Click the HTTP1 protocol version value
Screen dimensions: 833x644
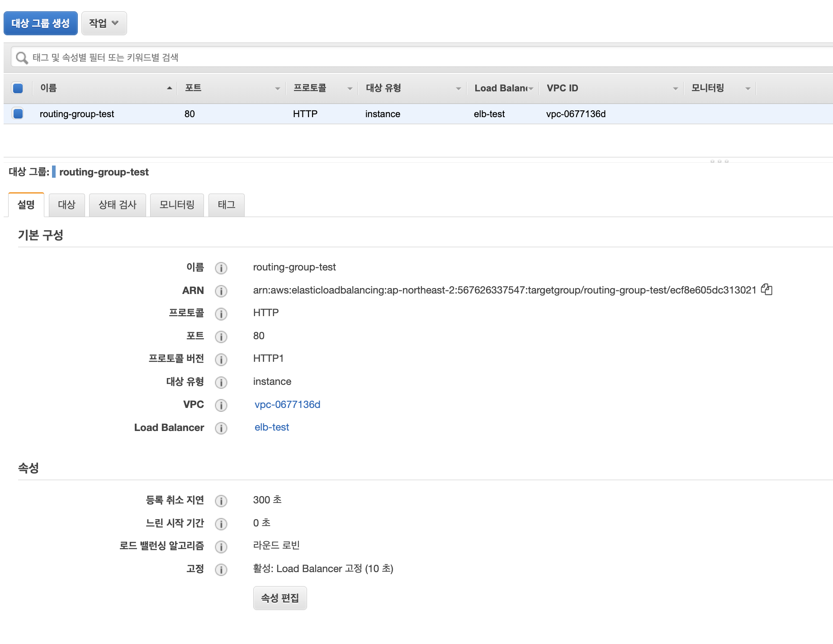tap(268, 358)
